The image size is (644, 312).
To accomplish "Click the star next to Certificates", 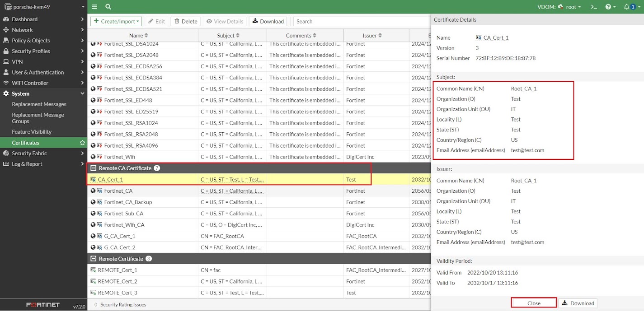I will [x=82, y=143].
